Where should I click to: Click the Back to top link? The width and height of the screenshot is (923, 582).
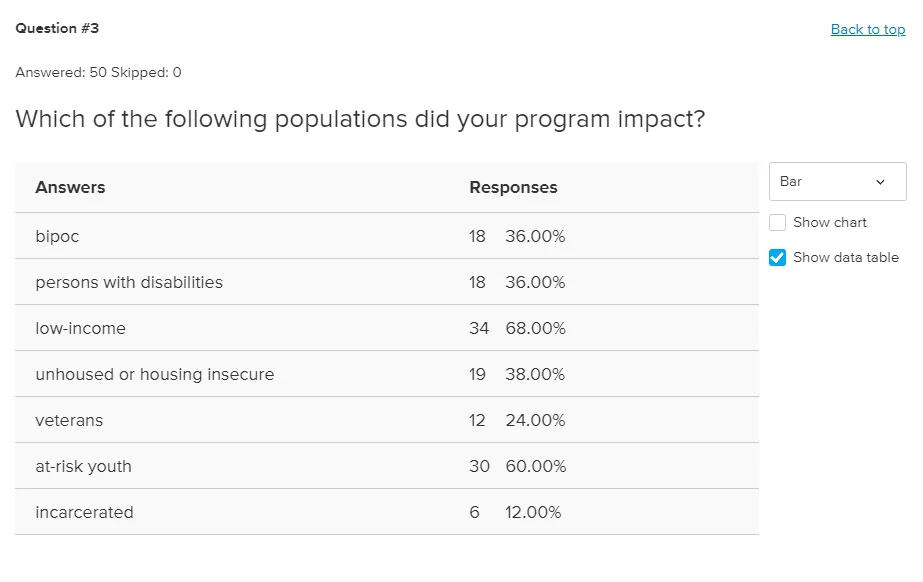(867, 29)
